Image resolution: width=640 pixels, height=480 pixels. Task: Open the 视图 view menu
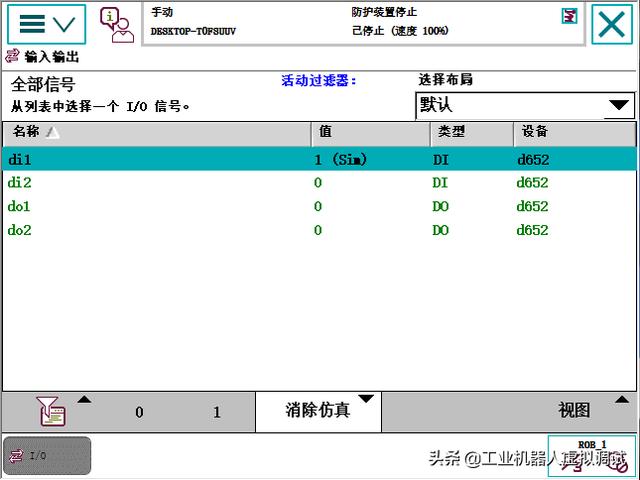(574, 411)
